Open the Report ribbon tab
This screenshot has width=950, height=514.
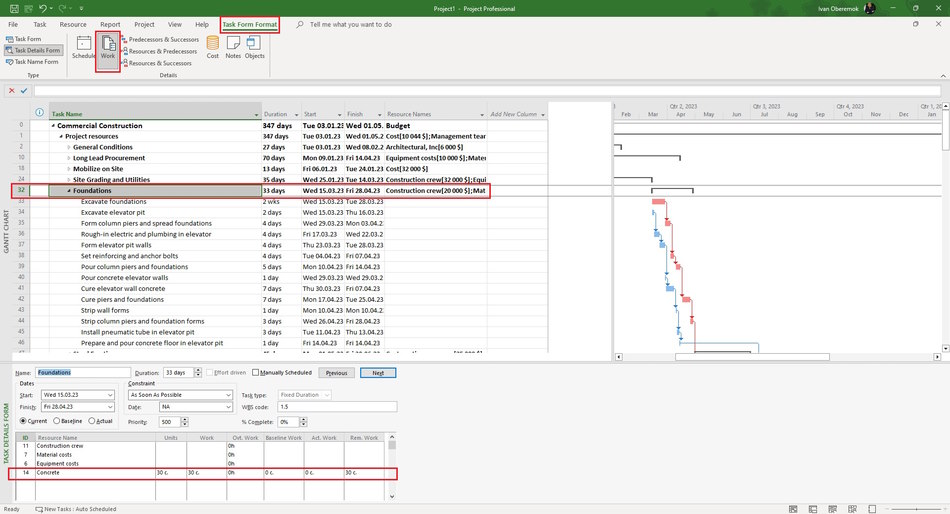pyautogui.click(x=110, y=24)
